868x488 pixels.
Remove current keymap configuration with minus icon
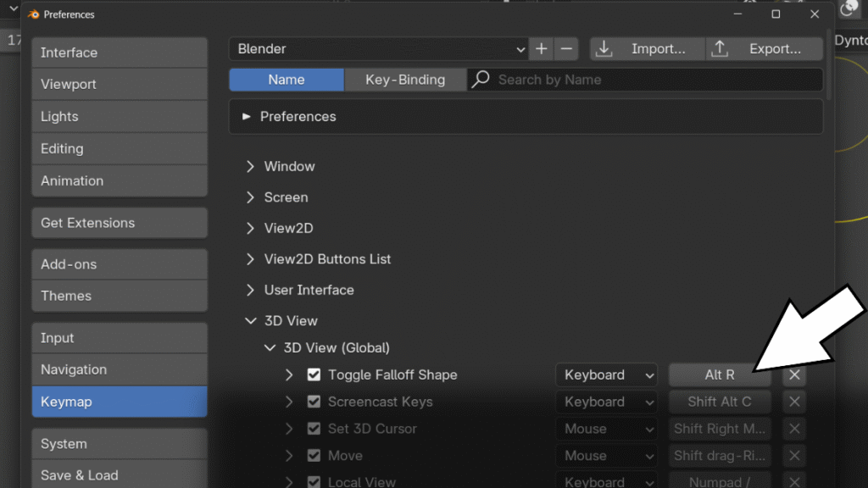tap(565, 48)
